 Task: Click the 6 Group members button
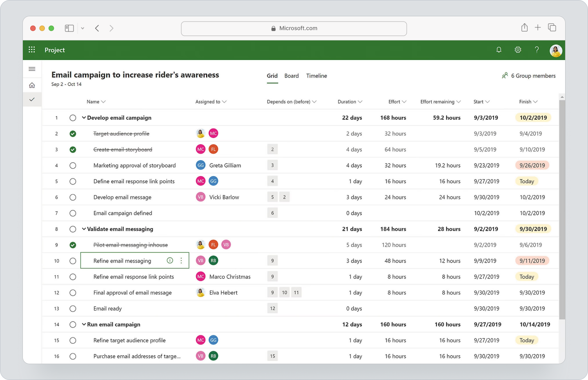tap(529, 76)
